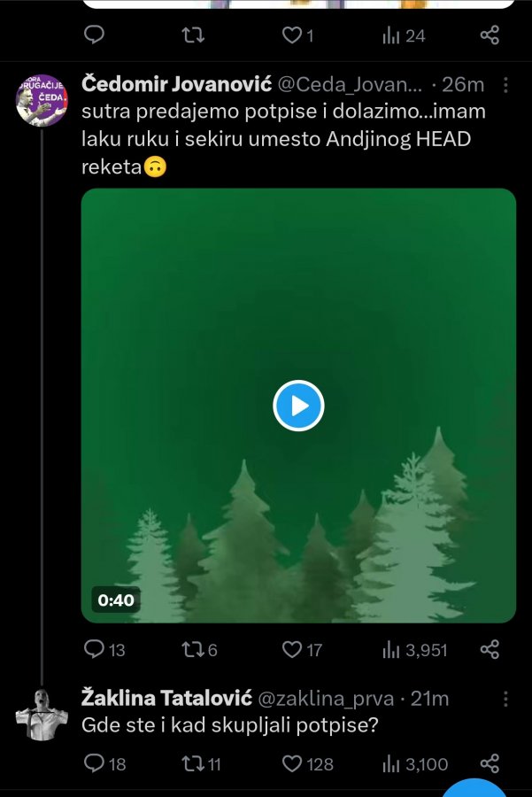View analytics for tweet with 3,100 views
Viewport: 532px width, 797px height.
tap(391, 763)
